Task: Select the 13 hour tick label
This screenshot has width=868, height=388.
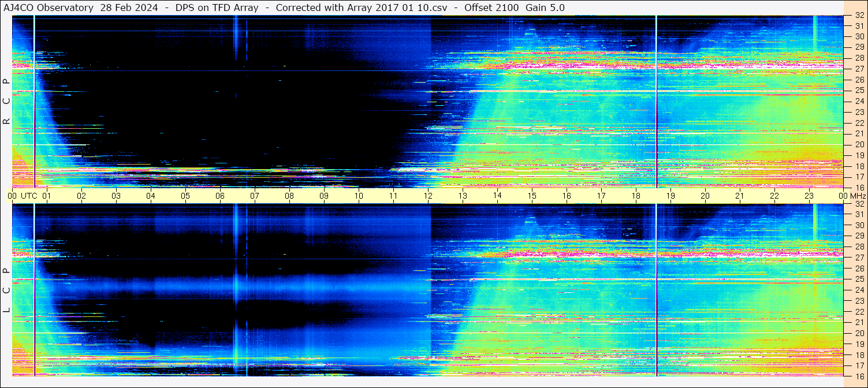Action: click(x=463, y=196)
